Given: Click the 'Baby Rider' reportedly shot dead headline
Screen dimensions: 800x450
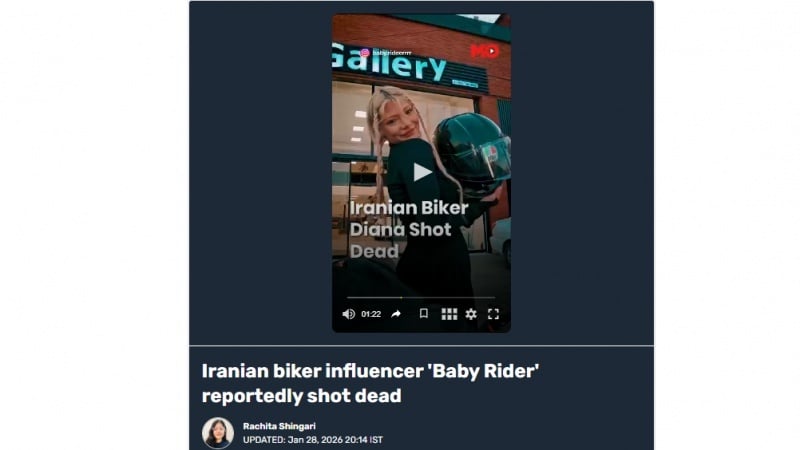Looking at the screenshot, I should pos(370,383).
